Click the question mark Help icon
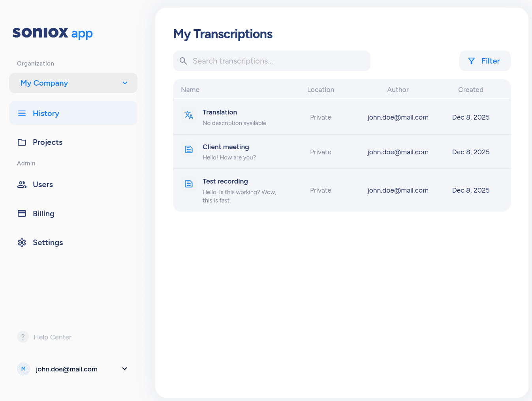The image size is (532, 401). [x=23, y=337]
